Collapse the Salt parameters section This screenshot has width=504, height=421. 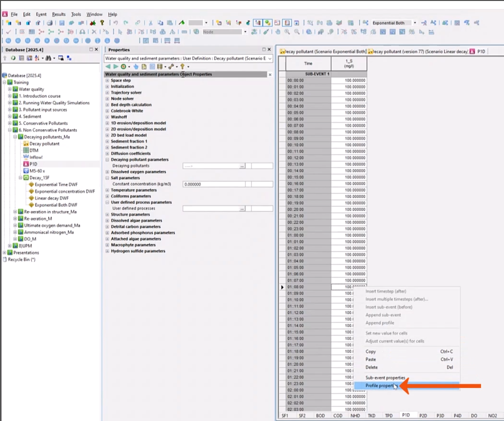(x=108, y=178)
